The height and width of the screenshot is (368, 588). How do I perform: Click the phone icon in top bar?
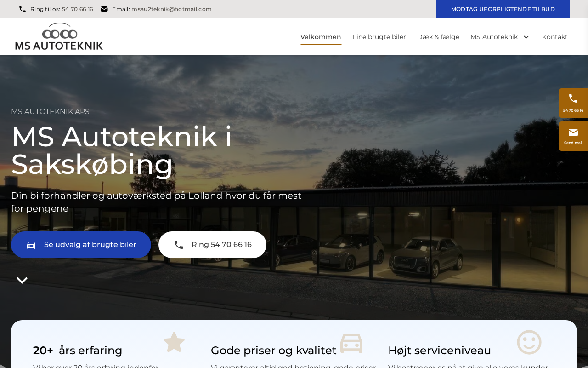click(x=23, y=9)
